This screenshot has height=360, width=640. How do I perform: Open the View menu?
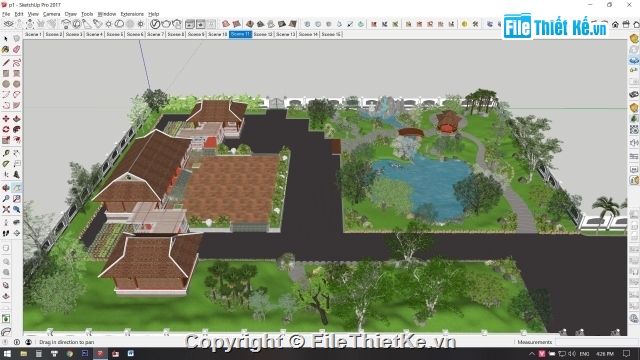pyautogui.click(x=33, y=14)
